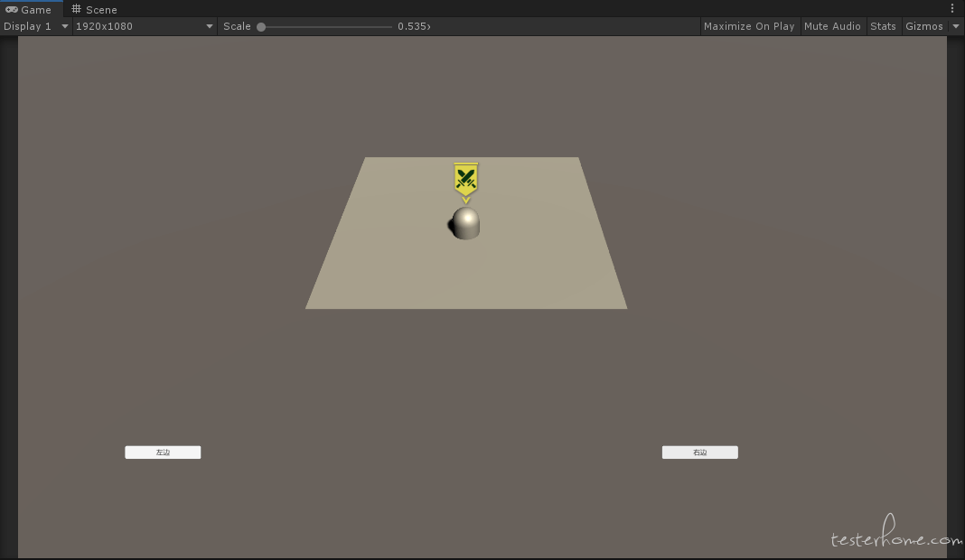This screenshot has height=560, width=965.
Task: Toggle Gizmos in Game view
Action: (923, 26)
